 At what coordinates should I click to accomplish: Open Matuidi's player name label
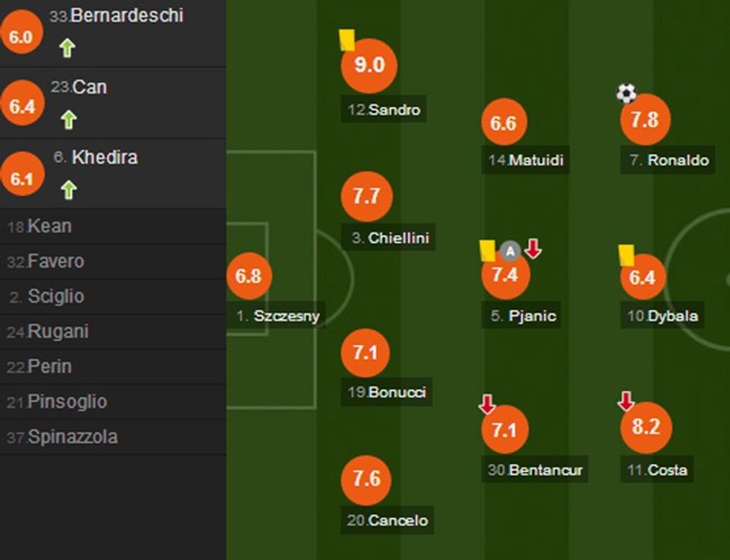point(526,160)
